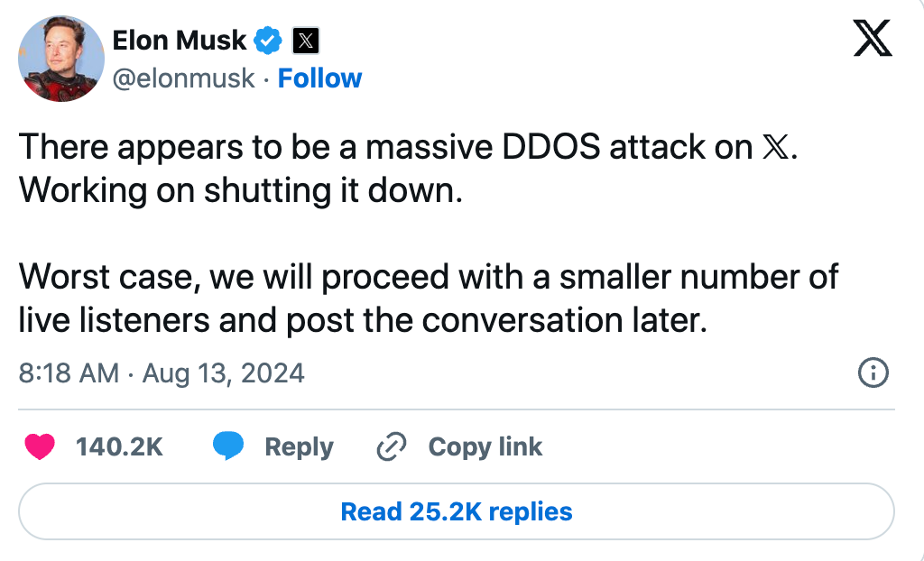Open the 8:18 AM · Aug 13, 2024 timestamp
The image size is (924, 561).
[x=162, y=373]
